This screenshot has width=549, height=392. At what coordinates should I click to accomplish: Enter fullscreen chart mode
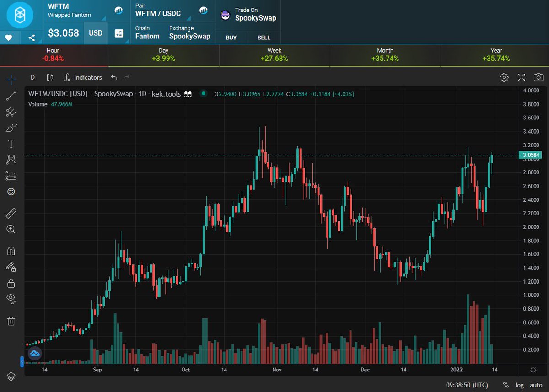coord(521,77)
